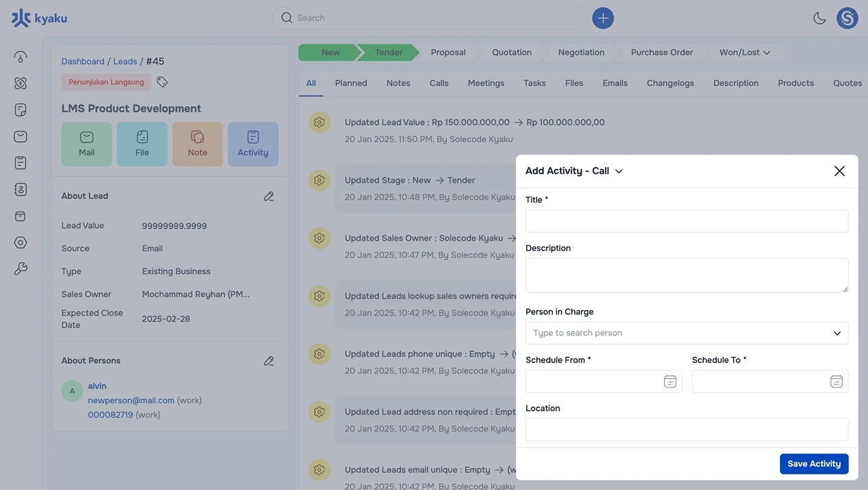
Task: Open the Schedule From calendar picker icon
Action: tap(670, 381)
